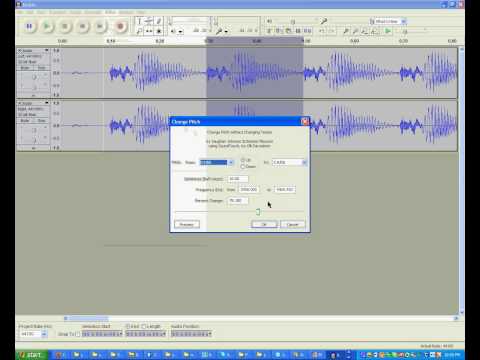Click the Audio Position time field
480x360 pixels.
tap(192, 334)
